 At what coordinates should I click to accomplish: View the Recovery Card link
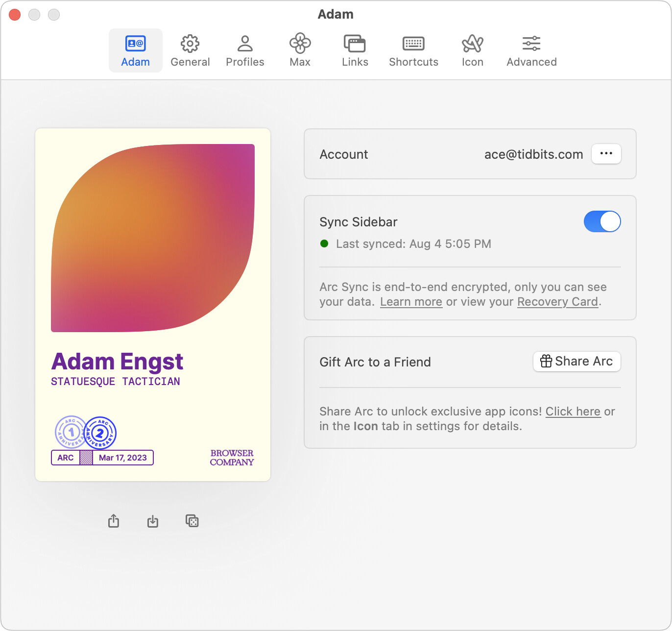[557, 302]
